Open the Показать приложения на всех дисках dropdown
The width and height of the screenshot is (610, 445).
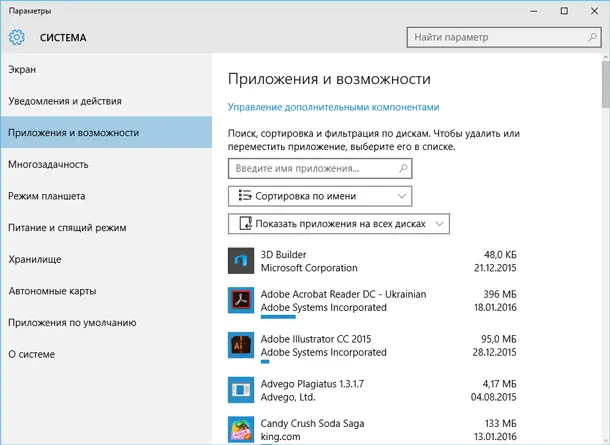click(x=339, y=224)
